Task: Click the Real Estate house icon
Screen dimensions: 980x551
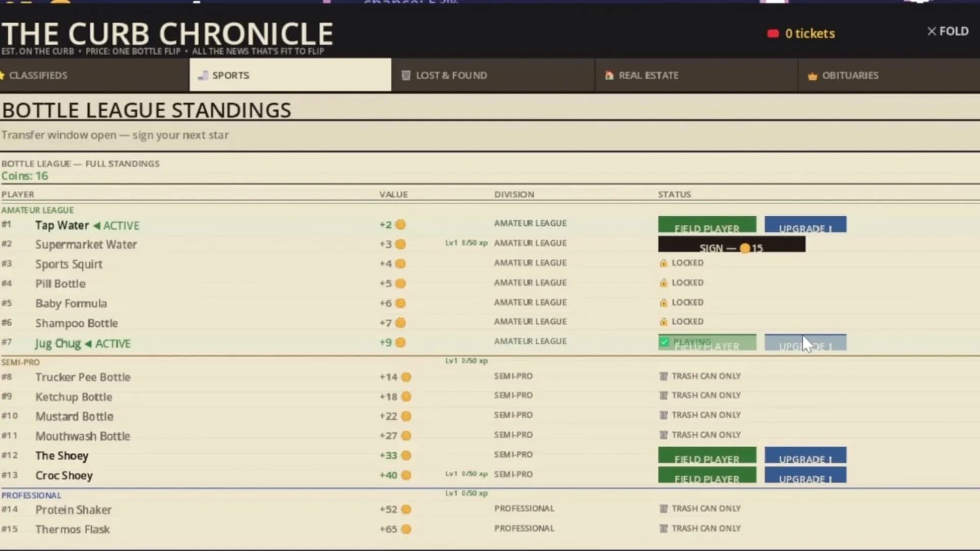Action: click(609, 76)
